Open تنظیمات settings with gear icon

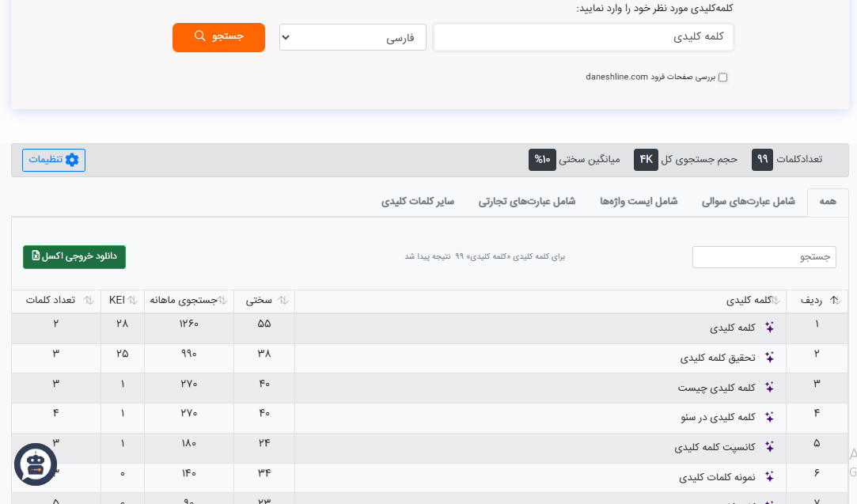(x=54, y=160)
